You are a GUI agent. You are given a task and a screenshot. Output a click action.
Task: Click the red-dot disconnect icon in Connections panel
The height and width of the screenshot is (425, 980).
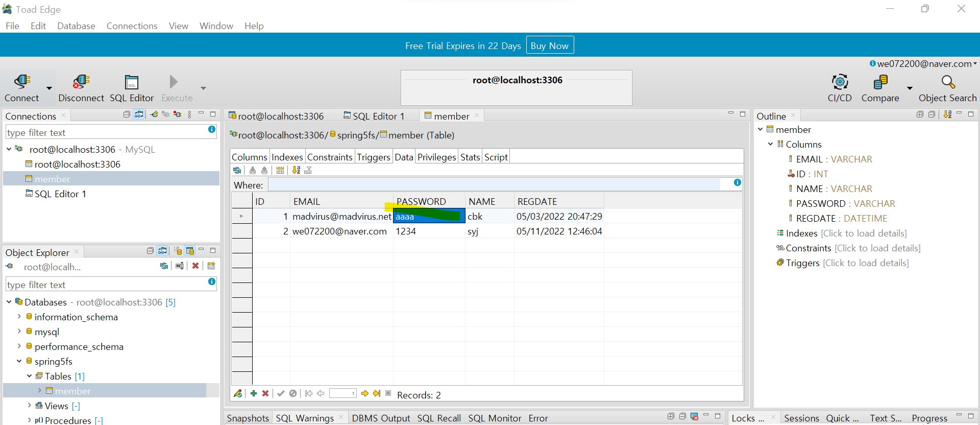coord(177,114)
